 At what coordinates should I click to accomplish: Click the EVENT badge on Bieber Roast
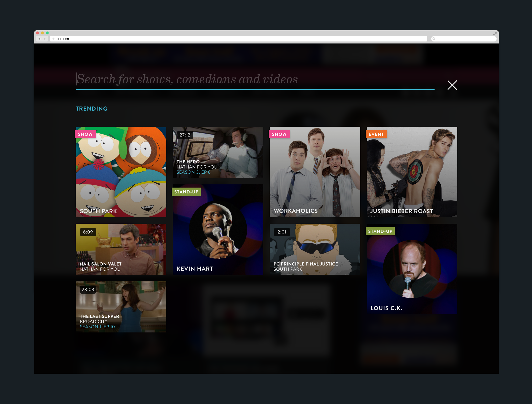pyautogui.click(x=376, y=134)
